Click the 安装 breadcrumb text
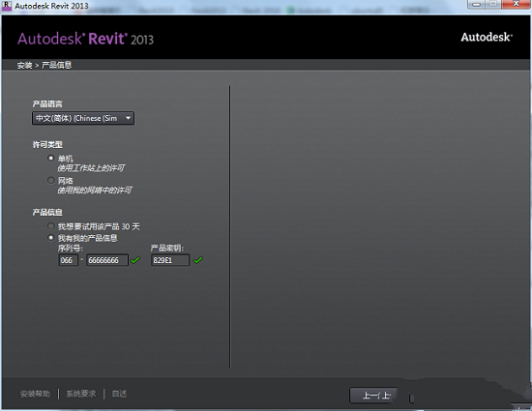 click(24, 65)
